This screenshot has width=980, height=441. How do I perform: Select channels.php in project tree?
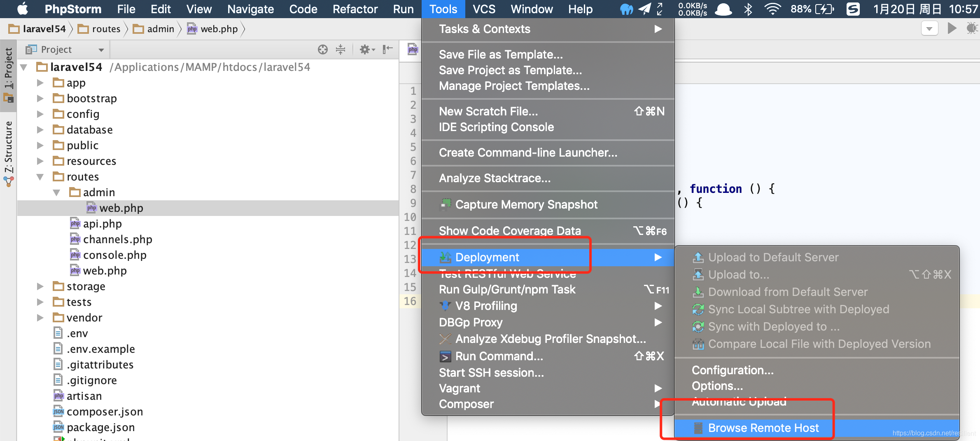[x=117, y=239]
